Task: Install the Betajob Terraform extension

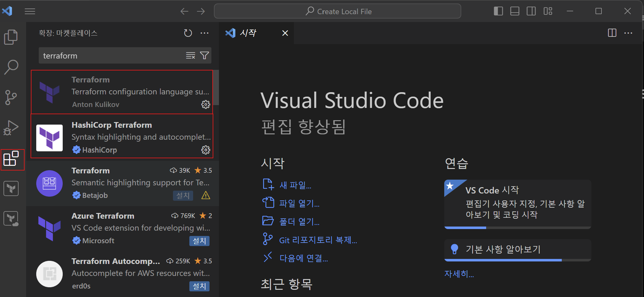Action: point(183,196)
